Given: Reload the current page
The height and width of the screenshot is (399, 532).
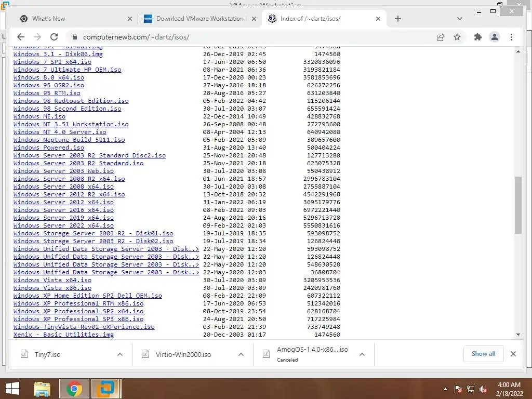Looking at the screenshot, I should coord(54,37).
